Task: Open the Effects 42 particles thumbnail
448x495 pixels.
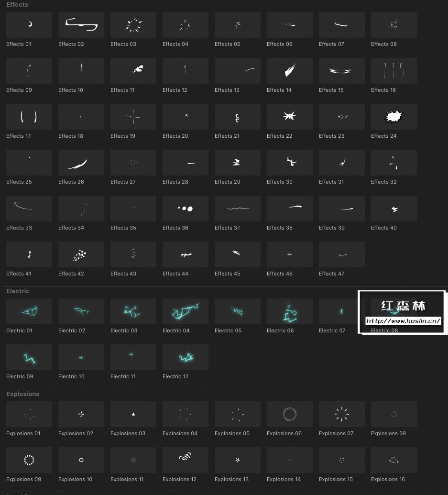Action: (x=81, y=254)
